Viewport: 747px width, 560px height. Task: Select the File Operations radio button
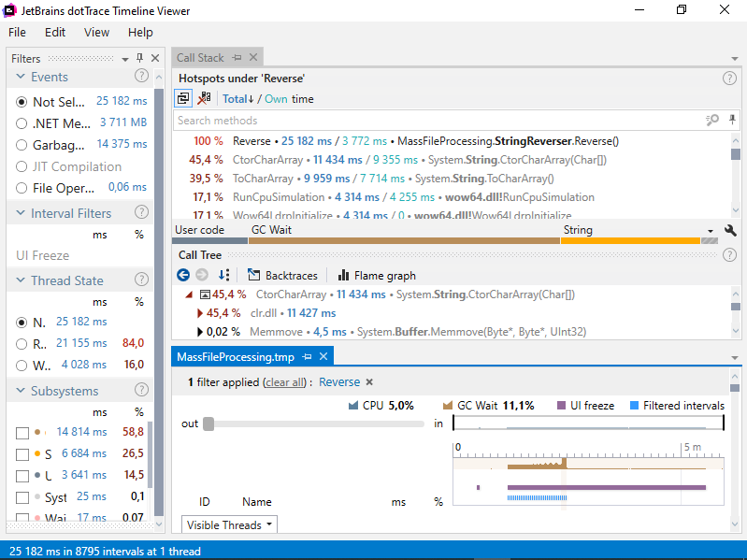coord(22,188)
